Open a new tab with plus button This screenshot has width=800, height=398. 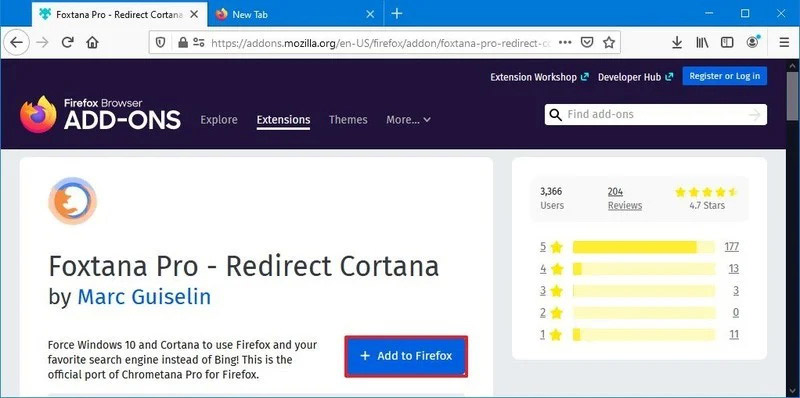coord(397,14)
